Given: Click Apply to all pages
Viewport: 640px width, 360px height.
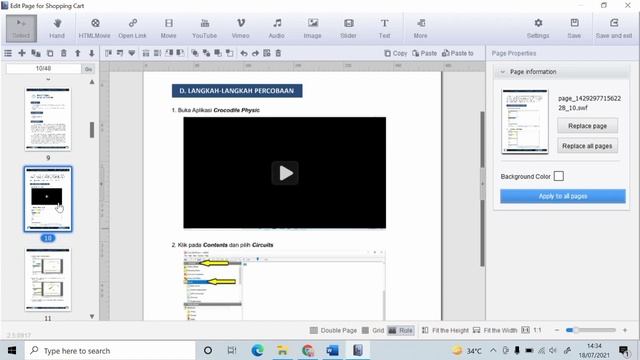Looking at the screenshot, I should [x=563, y=196].
